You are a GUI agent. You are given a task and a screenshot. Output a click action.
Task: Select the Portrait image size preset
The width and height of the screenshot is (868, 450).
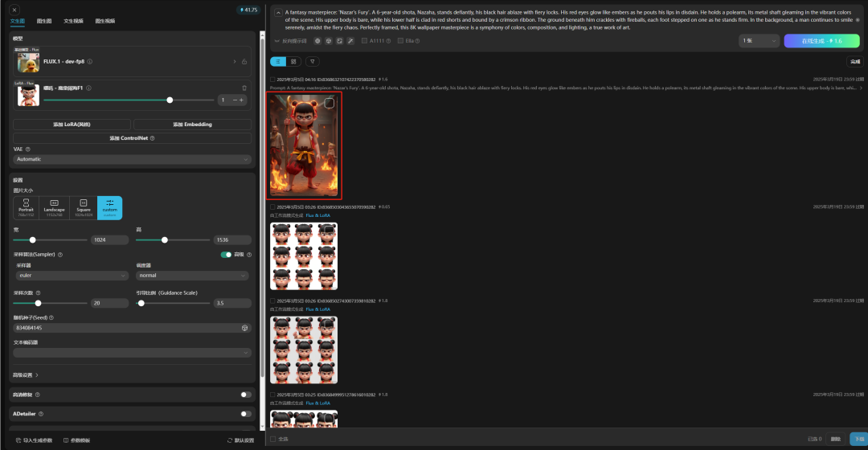tap(26, 208)
